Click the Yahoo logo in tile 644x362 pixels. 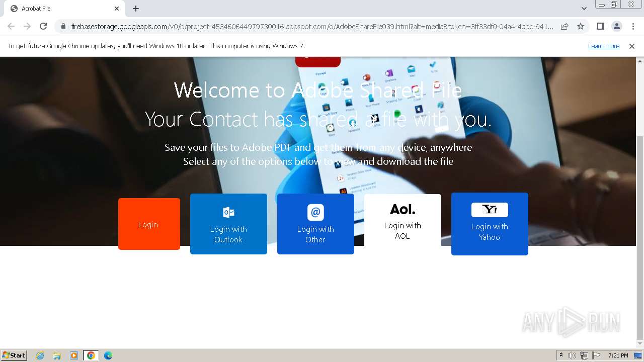pyautogui.click(x=490, y=210)
